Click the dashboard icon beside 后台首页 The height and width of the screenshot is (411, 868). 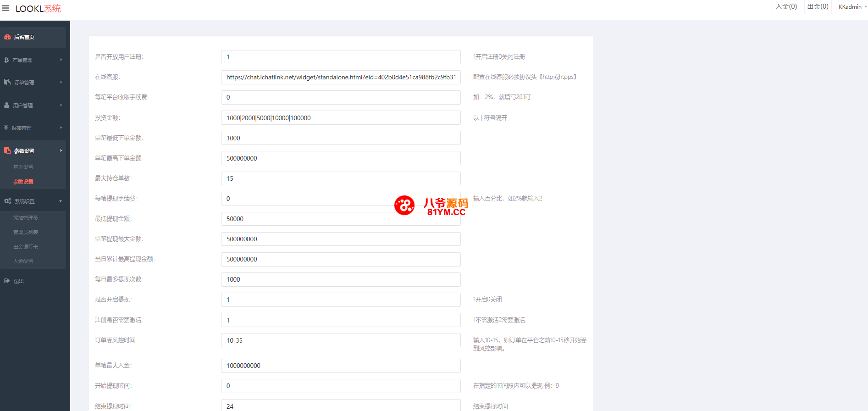coord(7,37)
